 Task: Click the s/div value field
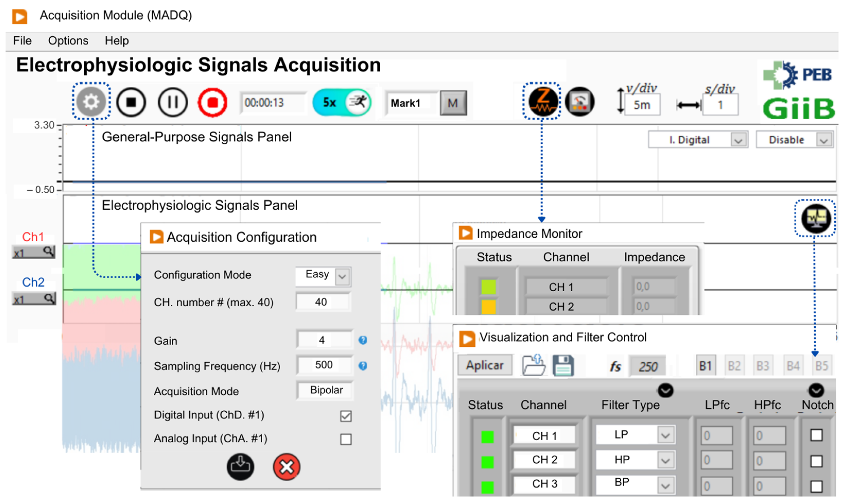click(720, 105)
